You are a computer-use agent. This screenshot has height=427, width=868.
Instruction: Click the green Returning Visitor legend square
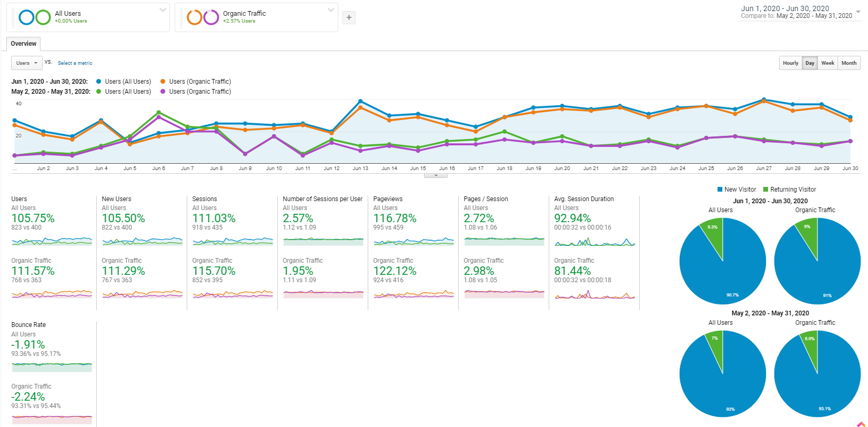pos(766,190)
